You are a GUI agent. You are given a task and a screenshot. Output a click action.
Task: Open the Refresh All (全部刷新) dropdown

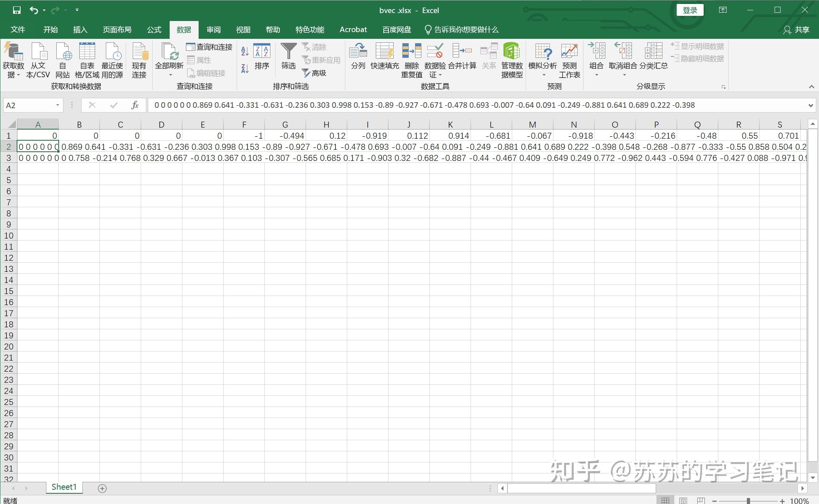(170, 75)
